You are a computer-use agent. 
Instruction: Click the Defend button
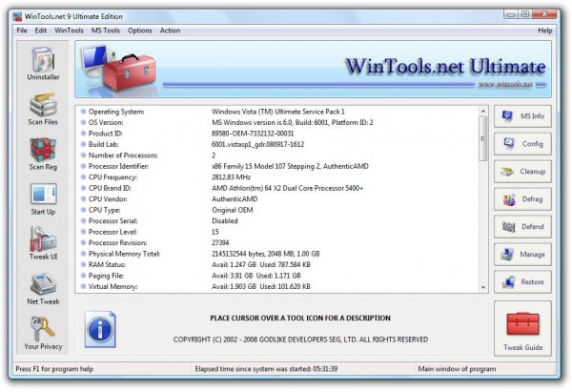522,227
